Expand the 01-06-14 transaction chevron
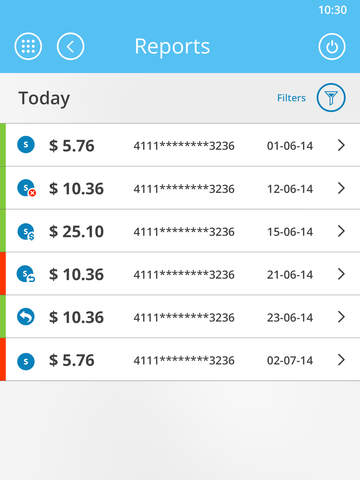This screenshot has width=360, height=480. click(x=341, y=145)
